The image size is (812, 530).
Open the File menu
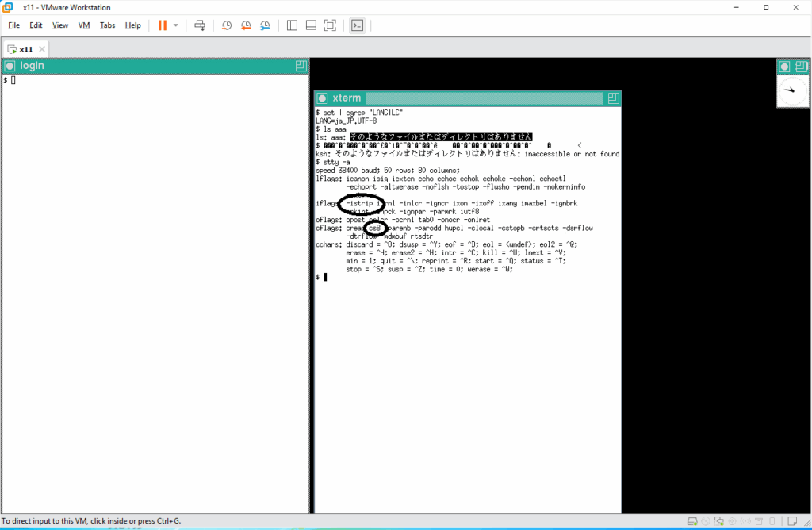coord(14,25)
